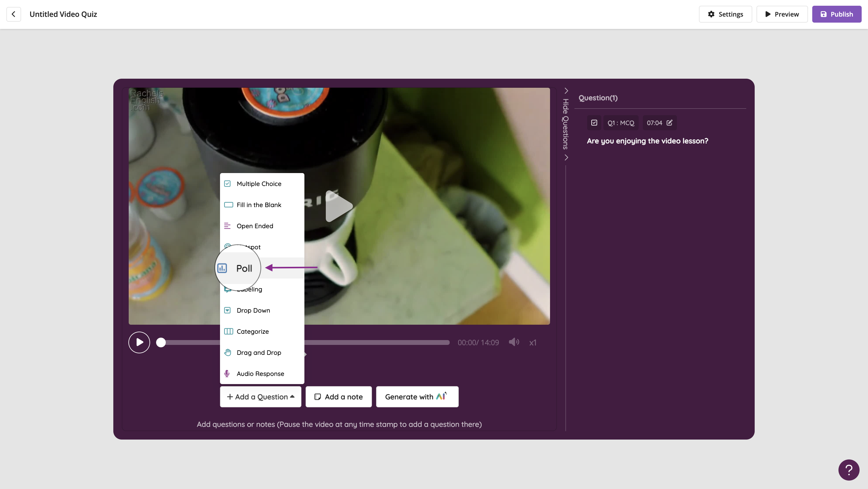Viewport: 868px width, 489px height.
Task: Mute the video with speaker icon
Action: click(x=514, y=342)
